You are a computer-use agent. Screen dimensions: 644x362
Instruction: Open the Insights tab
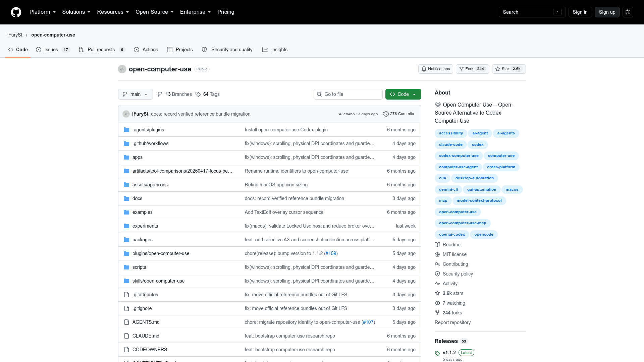275,50
